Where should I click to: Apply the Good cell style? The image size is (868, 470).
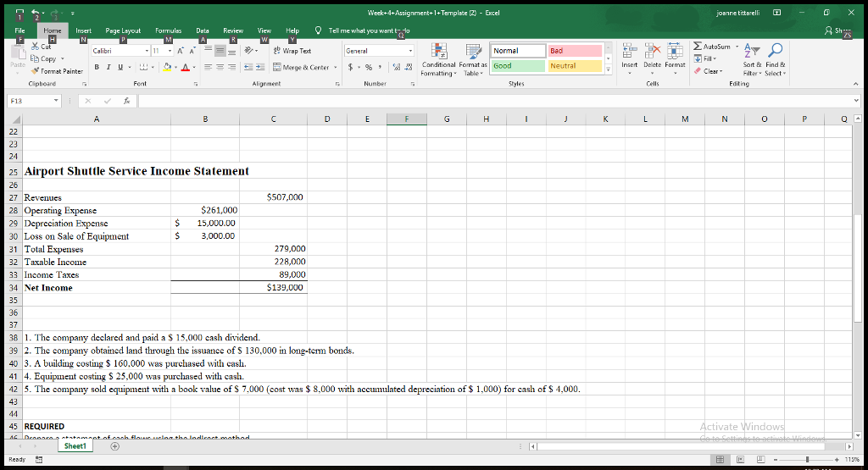click(x=518, y=66)
